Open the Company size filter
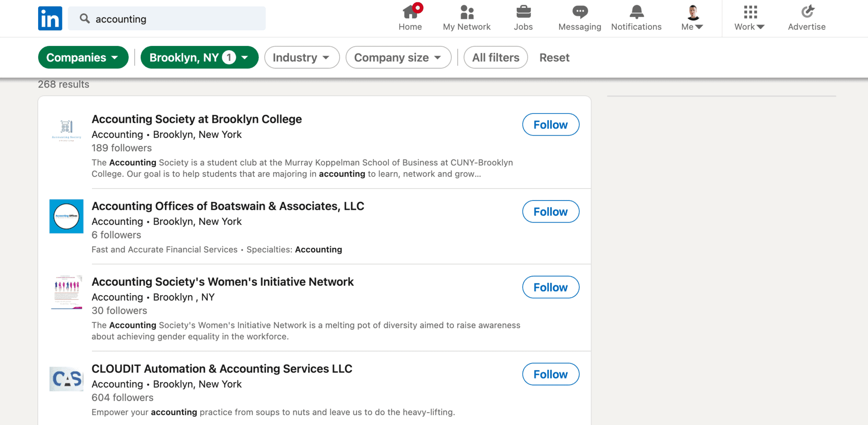The width and height of the screenshot is (868, 425). point(398,57)
